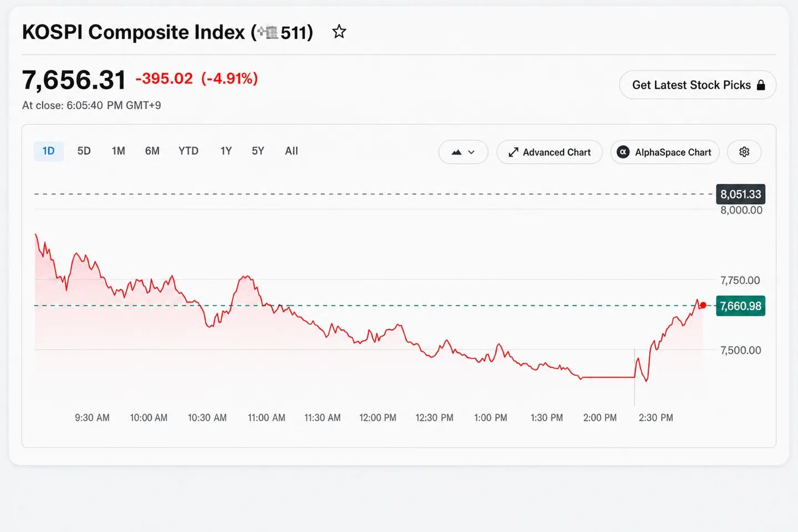Click the 2:00 PM time label
This screenshot has height=532, width=798.
(x=600, y=418)
